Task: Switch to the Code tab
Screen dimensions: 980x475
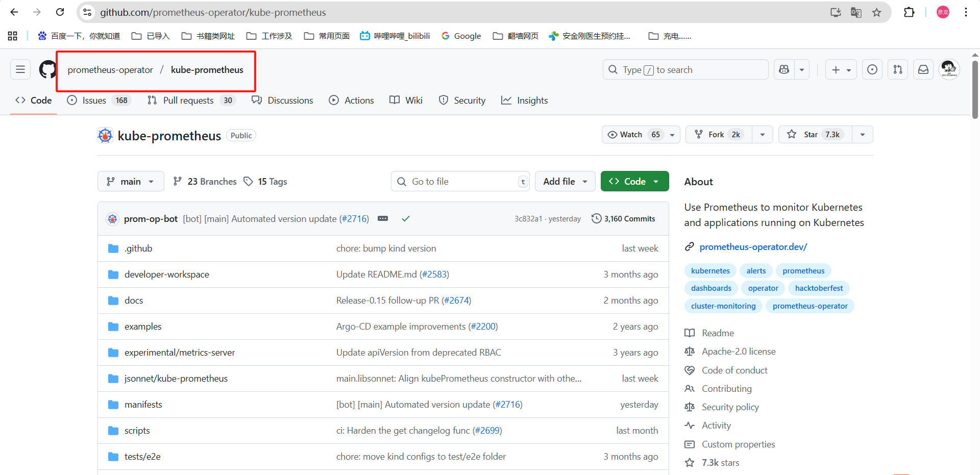Action: (34, 101)
